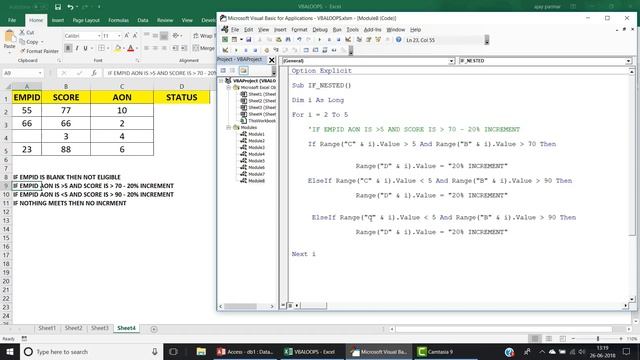Click the Reset icon in VBA Standard toolbar

(x=338, y=40)
